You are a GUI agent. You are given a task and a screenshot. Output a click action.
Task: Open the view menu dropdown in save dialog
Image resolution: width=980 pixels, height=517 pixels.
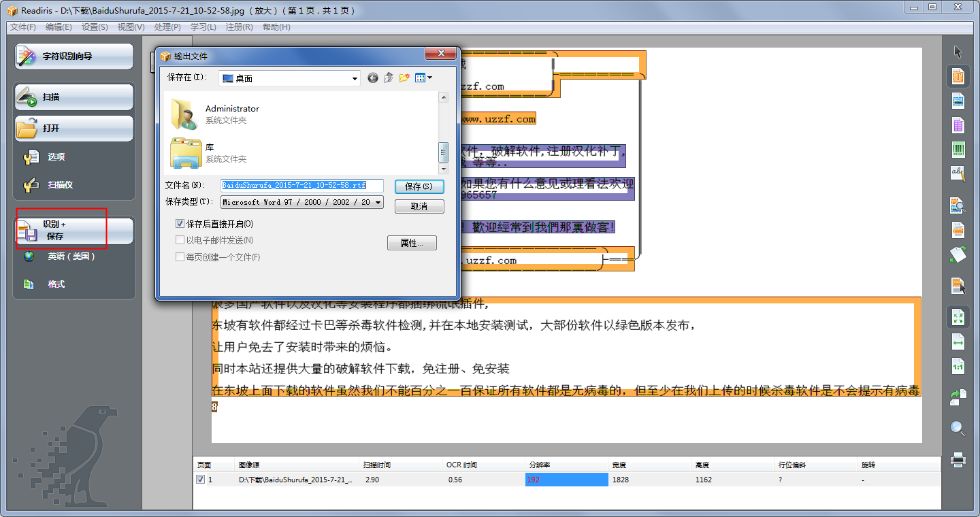[x=424, y=78]
